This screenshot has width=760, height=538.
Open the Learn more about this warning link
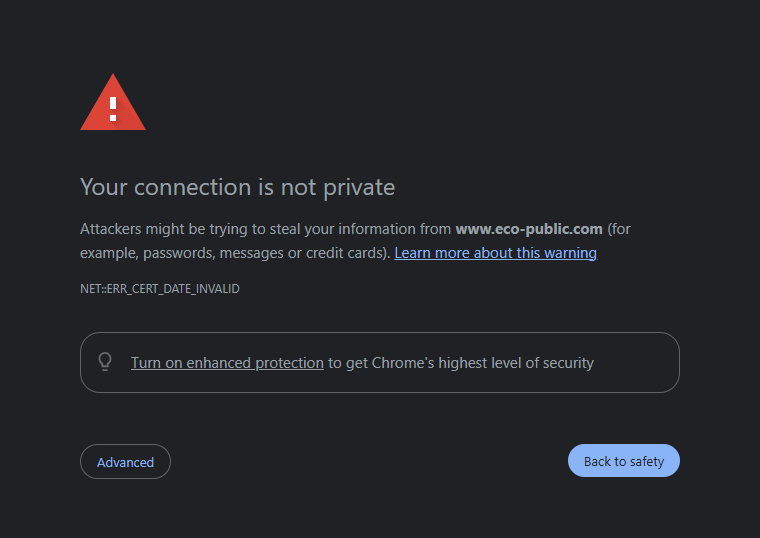point(495,253)
